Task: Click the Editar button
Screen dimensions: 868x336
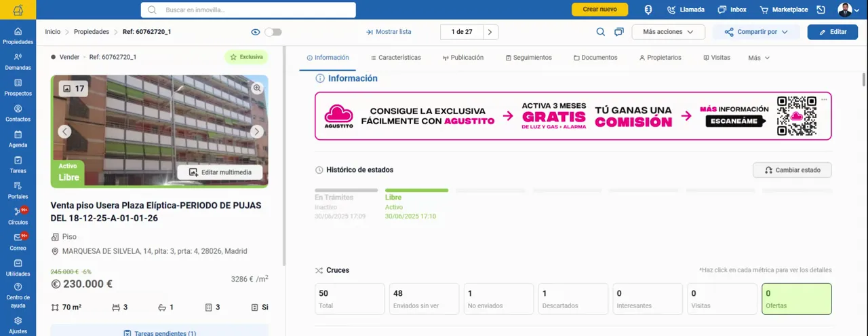Action: click(832, 32)
